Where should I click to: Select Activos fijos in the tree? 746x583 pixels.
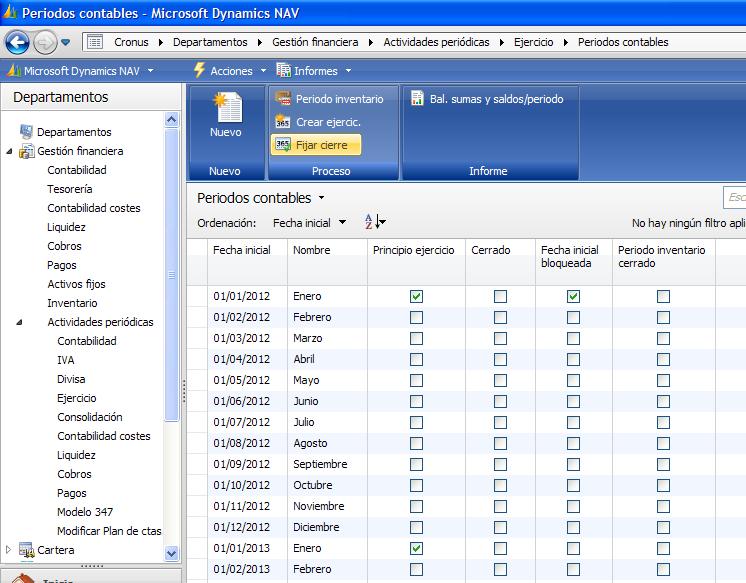tap(76, 284)
